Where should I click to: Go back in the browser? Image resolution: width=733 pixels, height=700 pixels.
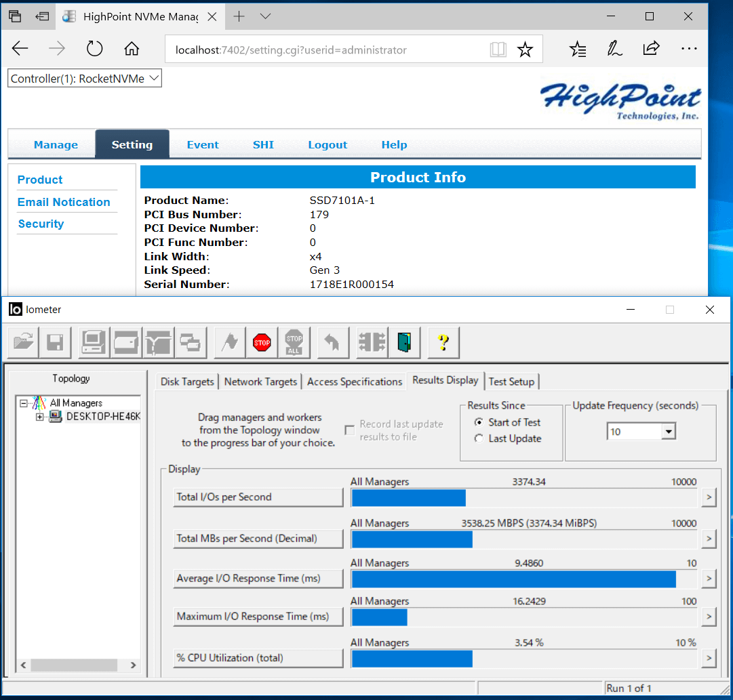20,49
